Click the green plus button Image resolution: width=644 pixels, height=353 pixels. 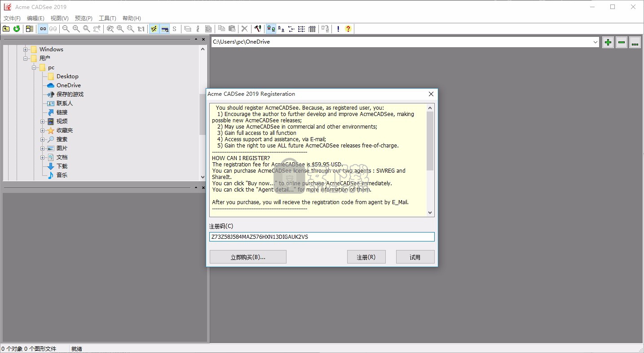pos(608,42)
